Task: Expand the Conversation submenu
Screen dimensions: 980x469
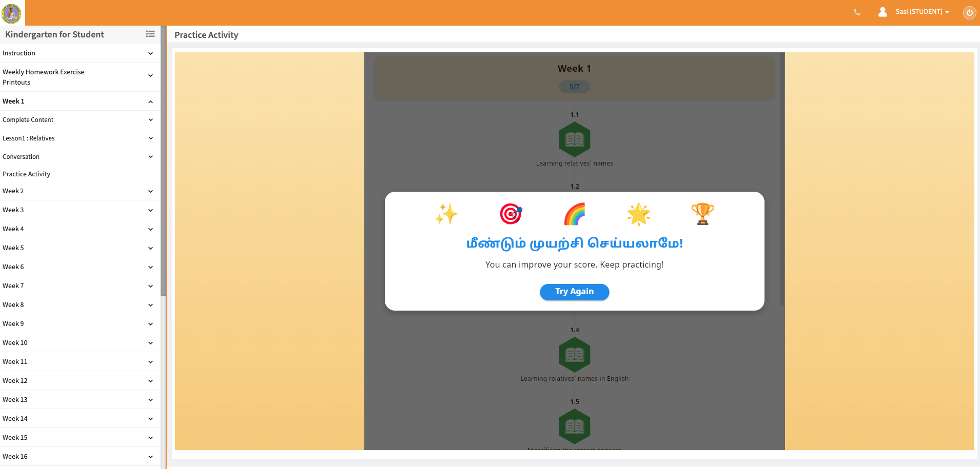Action: (80, 157)
